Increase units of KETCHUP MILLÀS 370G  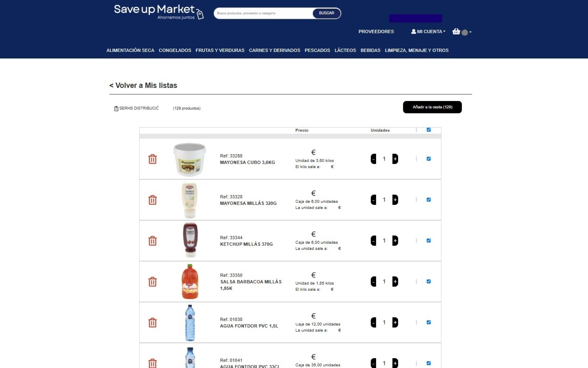tap(395, 241)
